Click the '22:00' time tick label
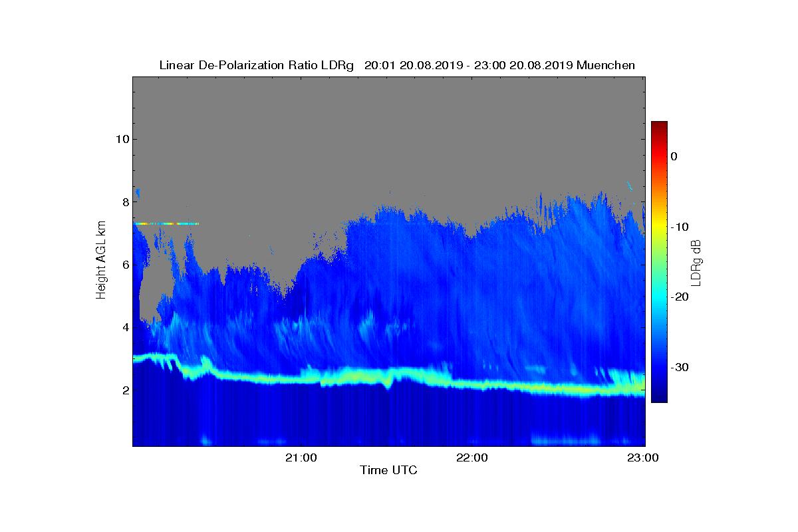798x532 pixels. (472, 458)
